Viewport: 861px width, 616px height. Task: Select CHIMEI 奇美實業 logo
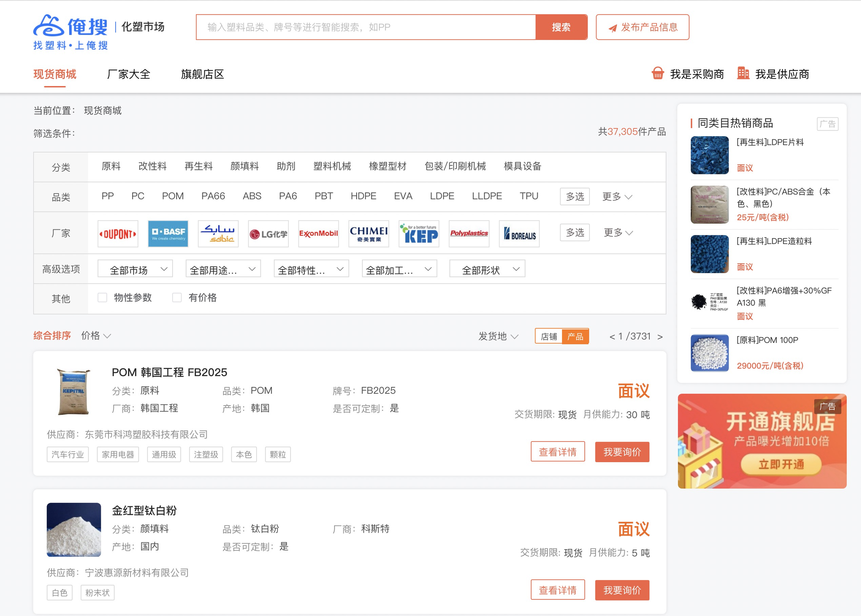369,234
